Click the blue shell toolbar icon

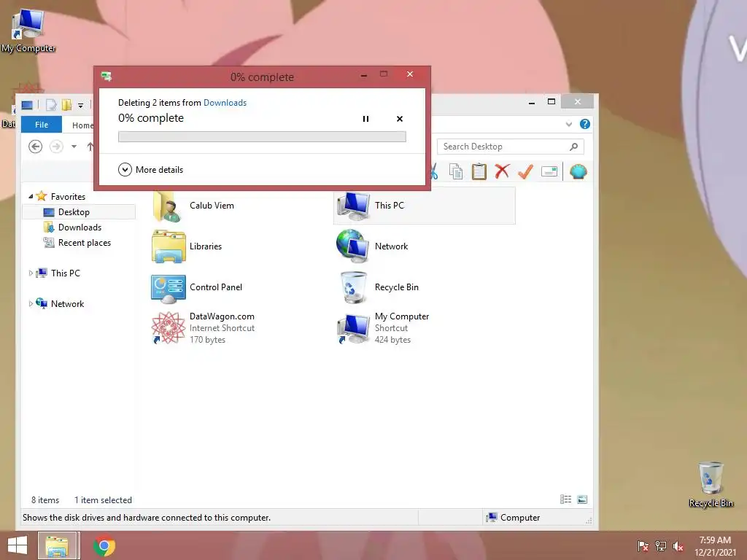pyautogui.click(x=578, y=171)
